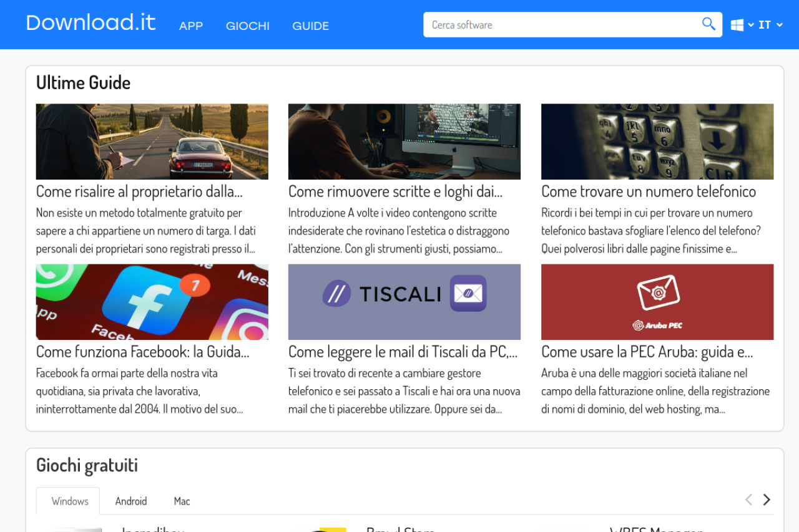Select the Windows games tab

pos(70,501)
